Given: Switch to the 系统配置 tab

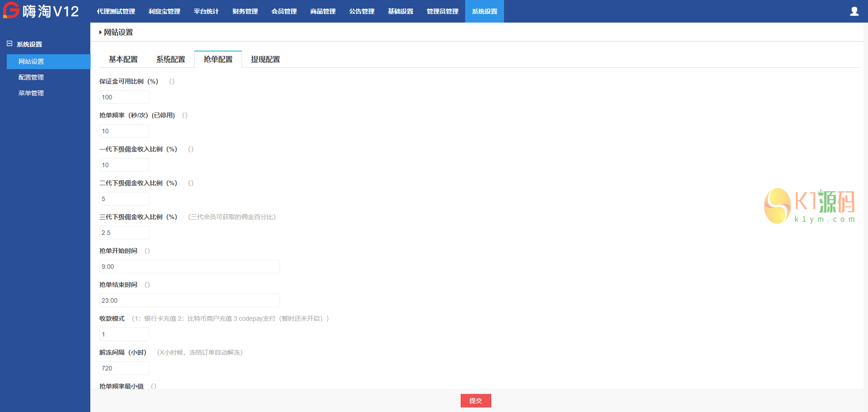Looking at the screenshot, I should 171,59.
